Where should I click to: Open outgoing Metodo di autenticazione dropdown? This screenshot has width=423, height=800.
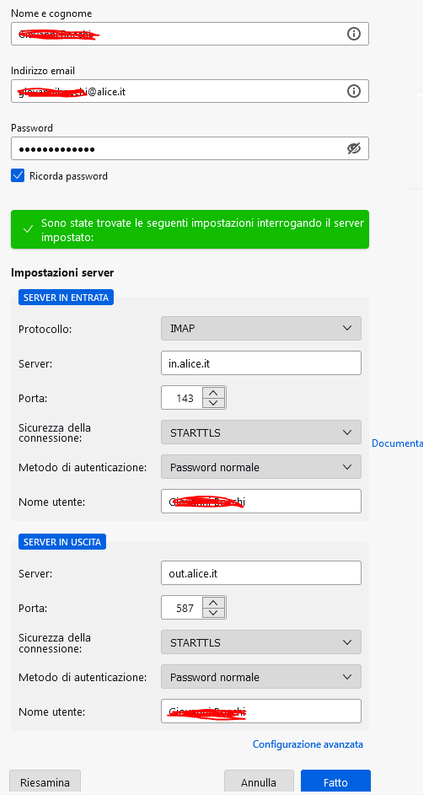coord(261,678)
